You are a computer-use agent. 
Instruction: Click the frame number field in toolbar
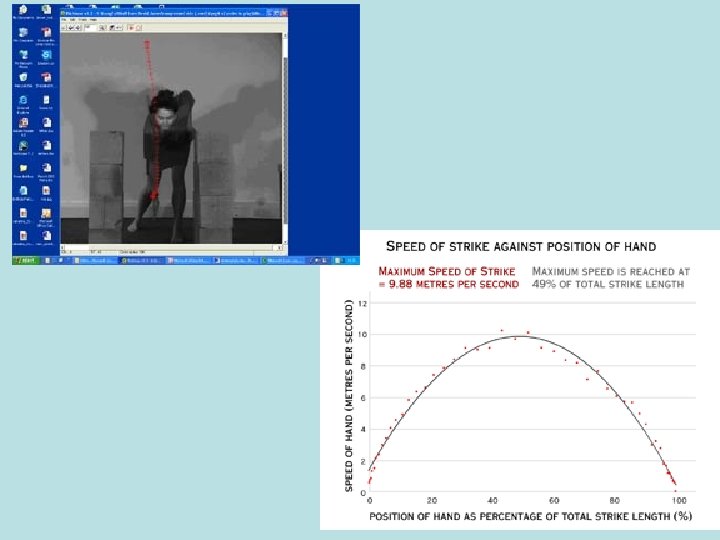coord(90,28)
